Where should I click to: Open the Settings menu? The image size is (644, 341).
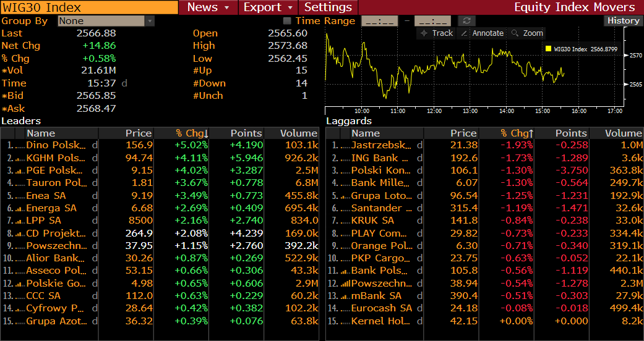pos(328,7)
